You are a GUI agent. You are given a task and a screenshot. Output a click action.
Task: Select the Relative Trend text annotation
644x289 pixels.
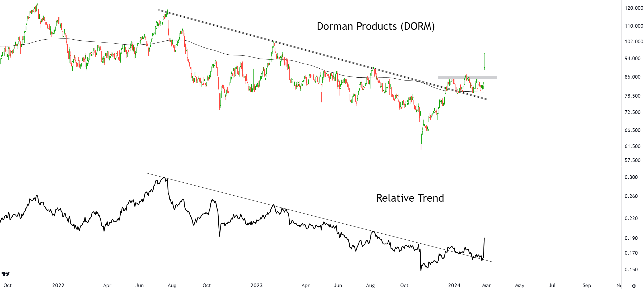[410, 198]
